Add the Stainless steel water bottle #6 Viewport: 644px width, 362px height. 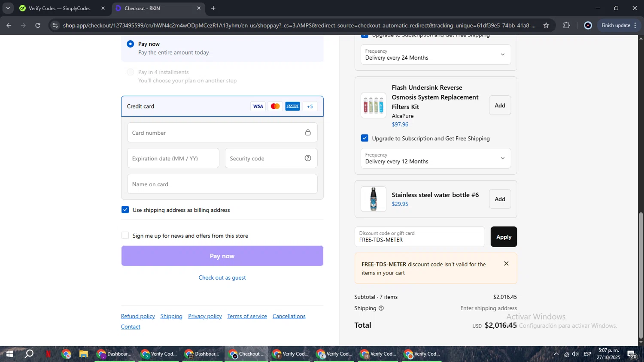(500, 199)
